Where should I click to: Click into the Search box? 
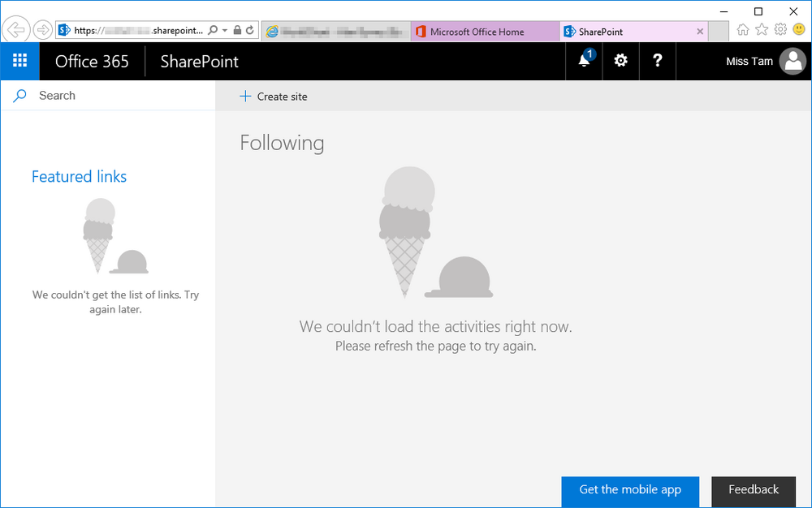tap(108, 96)
